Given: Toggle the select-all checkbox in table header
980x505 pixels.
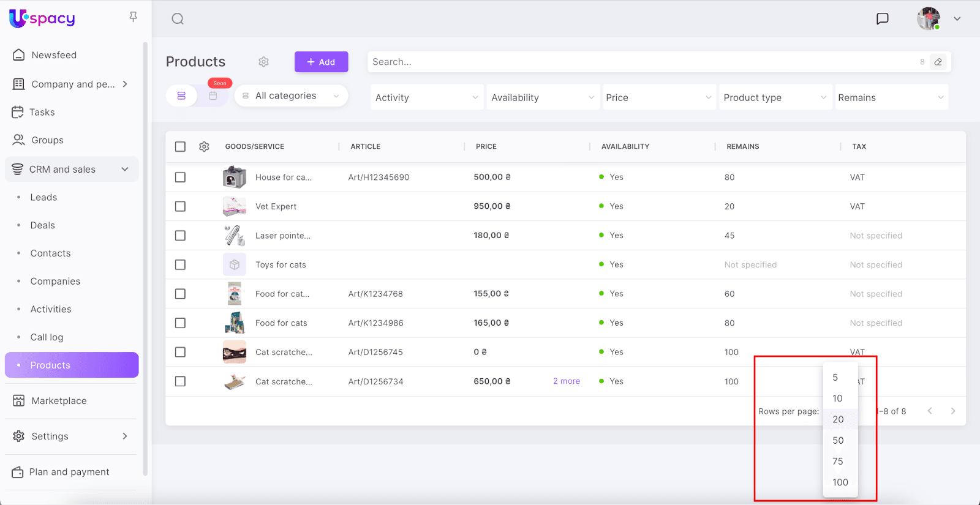Looking at the screenshot, I should pos(180,147).
